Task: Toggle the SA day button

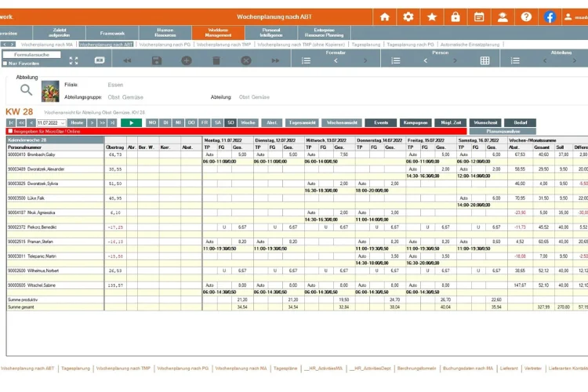Action: [217, 122]
